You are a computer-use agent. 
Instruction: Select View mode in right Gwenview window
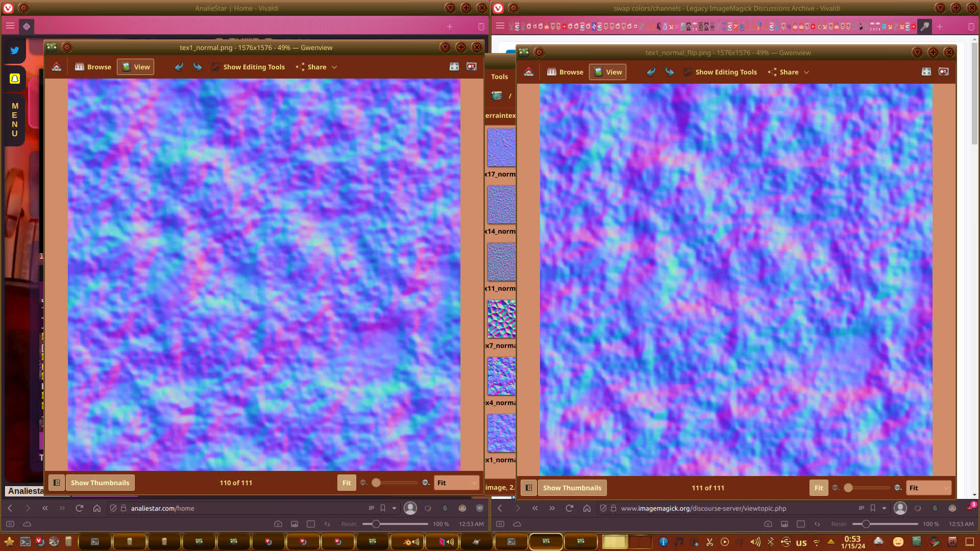(607, 72)
